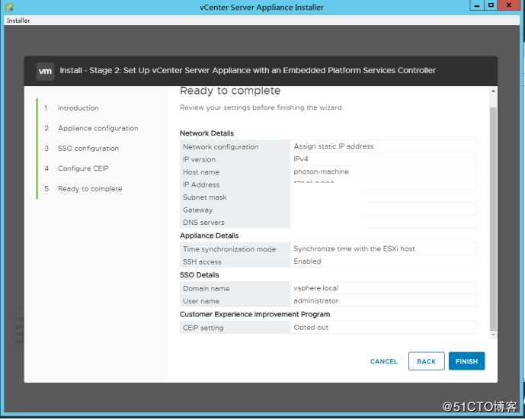The width and height of the screenshot is (525, 420).
Task: Click 'CEIP setting' row label
Action: pyautogui.click(x=203, y=328)
